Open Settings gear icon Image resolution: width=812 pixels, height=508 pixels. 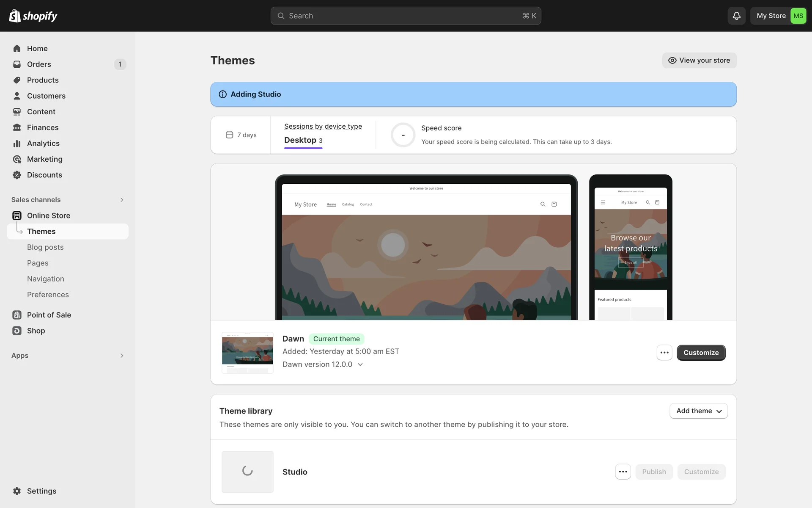coord(17,491)
